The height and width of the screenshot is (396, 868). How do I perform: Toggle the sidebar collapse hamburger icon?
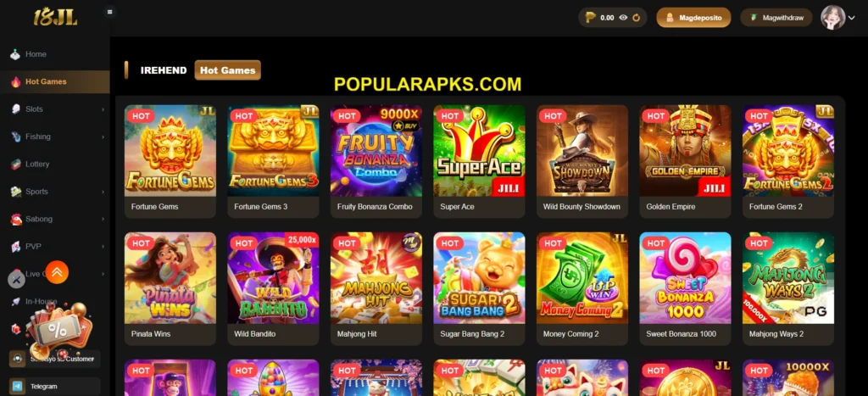pyautogui.click(x=109, y=12)
